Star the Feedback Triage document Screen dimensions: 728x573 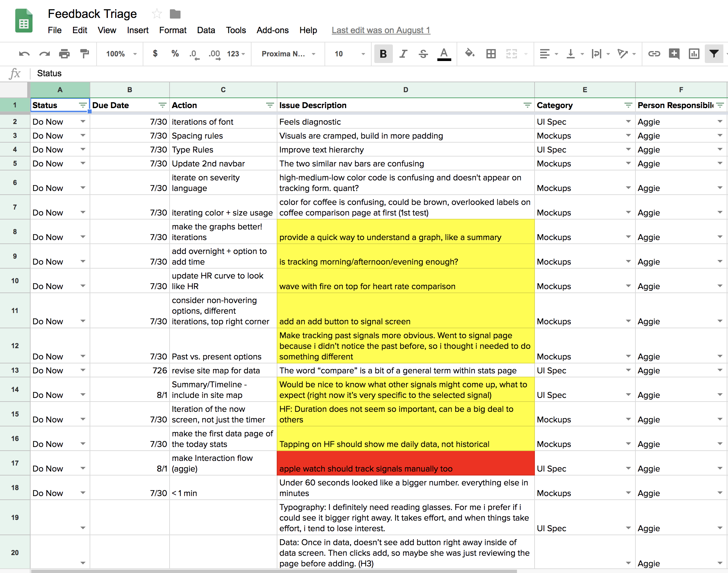(x=157, y=14)
